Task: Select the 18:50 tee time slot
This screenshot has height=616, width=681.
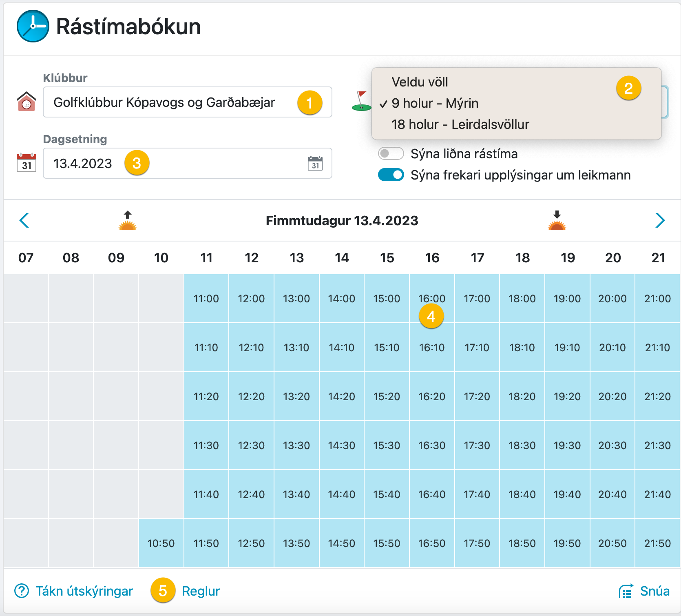Action: point(522,543)
